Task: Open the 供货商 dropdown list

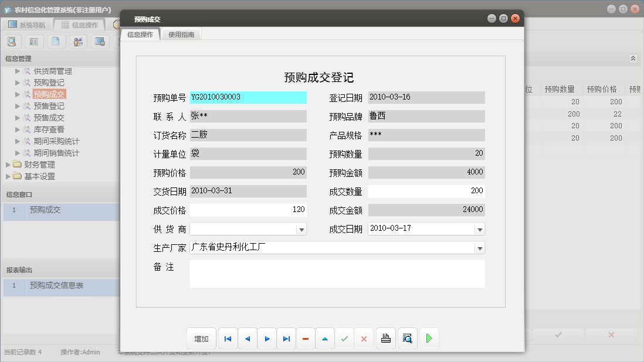Action: [301, 228]
